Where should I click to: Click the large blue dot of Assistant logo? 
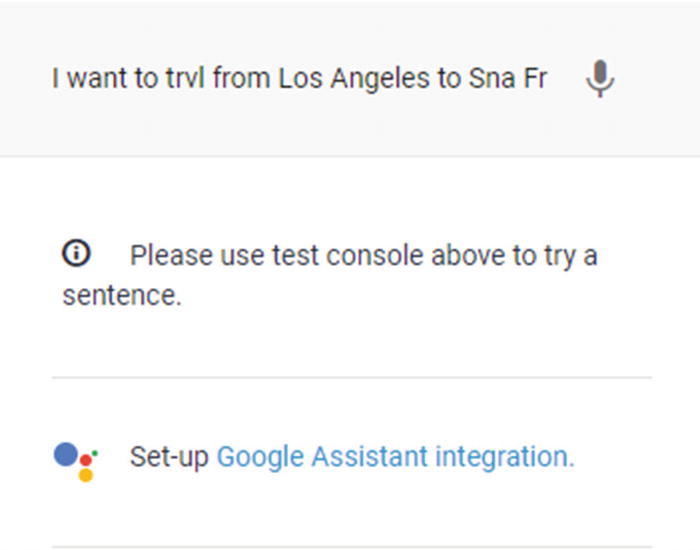point(66,454)
